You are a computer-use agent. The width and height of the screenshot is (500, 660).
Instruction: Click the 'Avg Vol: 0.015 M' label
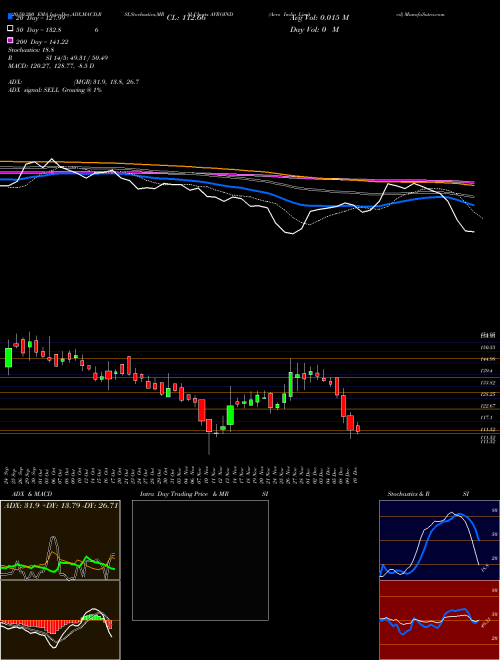coord(320,18)
